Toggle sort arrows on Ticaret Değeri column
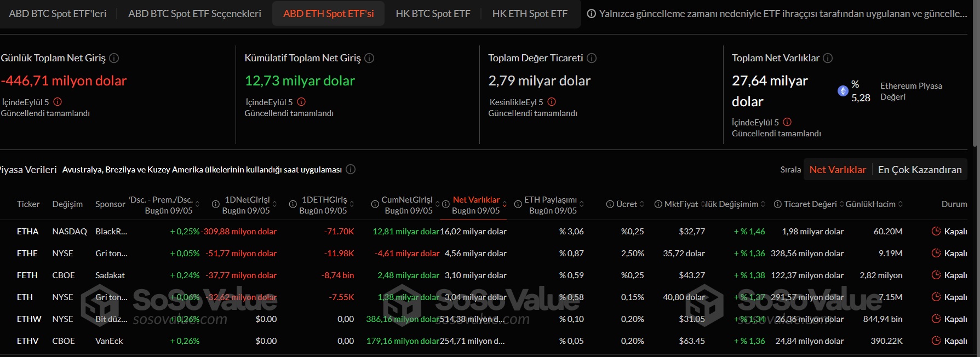 841,204
